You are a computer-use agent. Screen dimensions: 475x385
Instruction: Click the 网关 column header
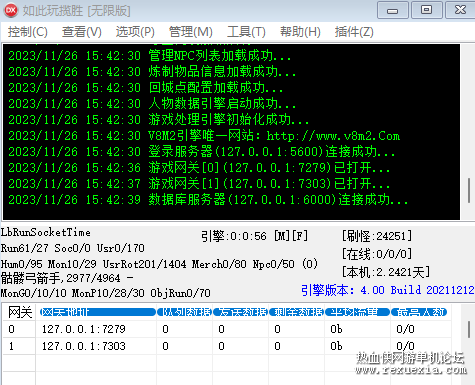(x=19, y=312)
